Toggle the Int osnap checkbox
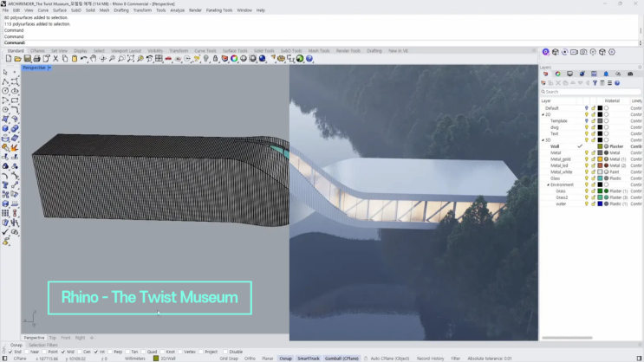644x362 pixels. coord(95,352)
